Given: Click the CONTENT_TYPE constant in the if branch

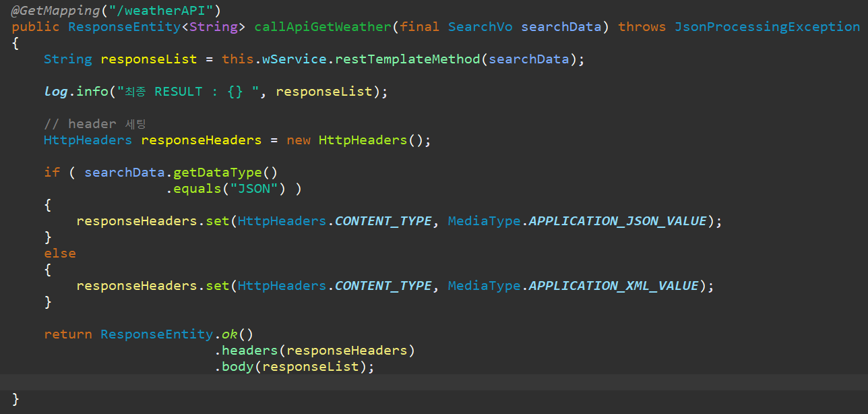Looking at the screenshot, I should click(x=383, y=220).
